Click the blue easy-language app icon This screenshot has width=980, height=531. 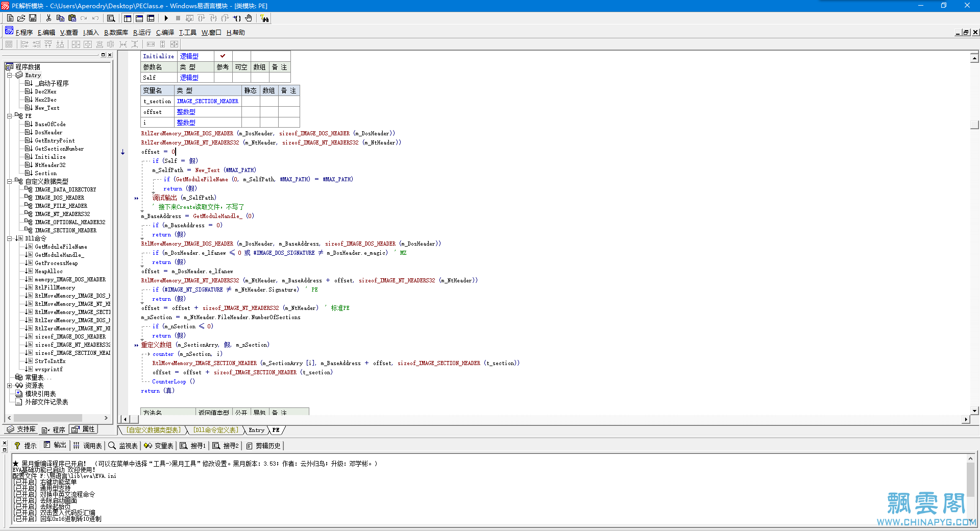(x=9, y=31)
